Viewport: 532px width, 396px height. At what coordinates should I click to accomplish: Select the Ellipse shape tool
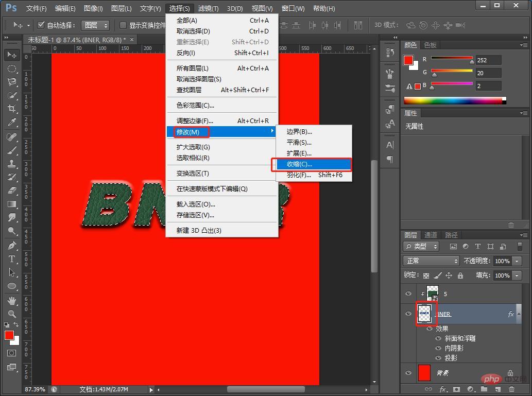click(x=12, y=286)
